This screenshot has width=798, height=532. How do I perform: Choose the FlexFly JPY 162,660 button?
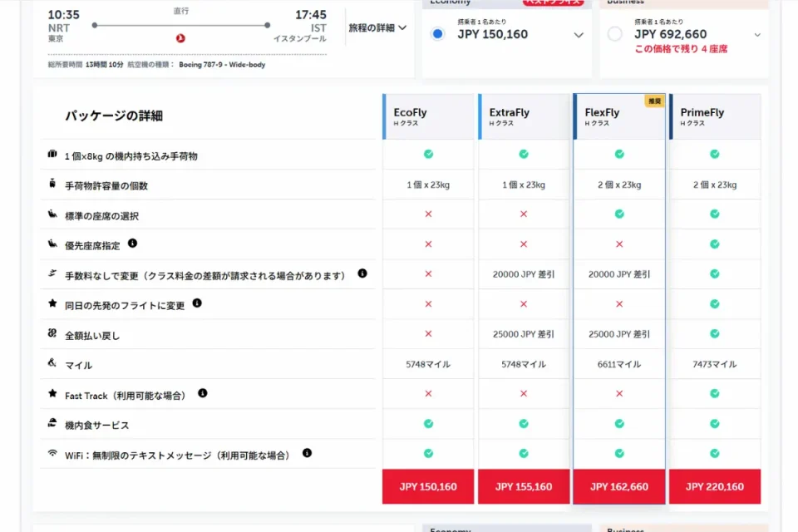(619, 486)
